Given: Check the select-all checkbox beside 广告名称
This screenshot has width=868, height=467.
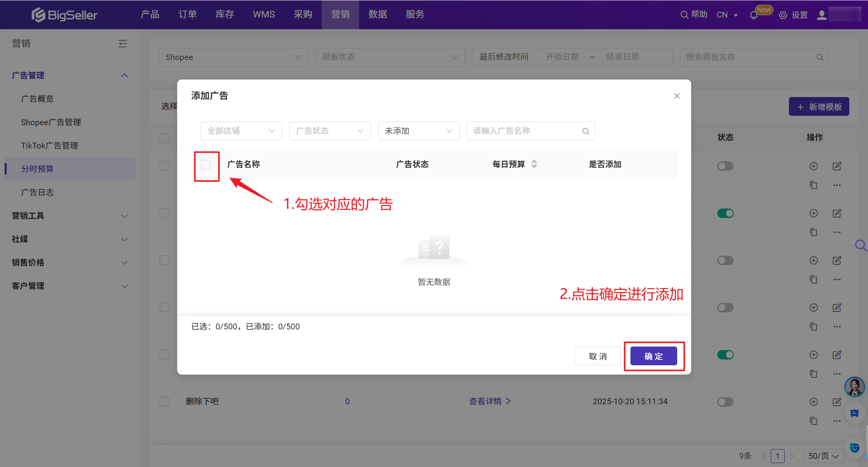Looking at the screenshot, I should click(x=206, y=165).
